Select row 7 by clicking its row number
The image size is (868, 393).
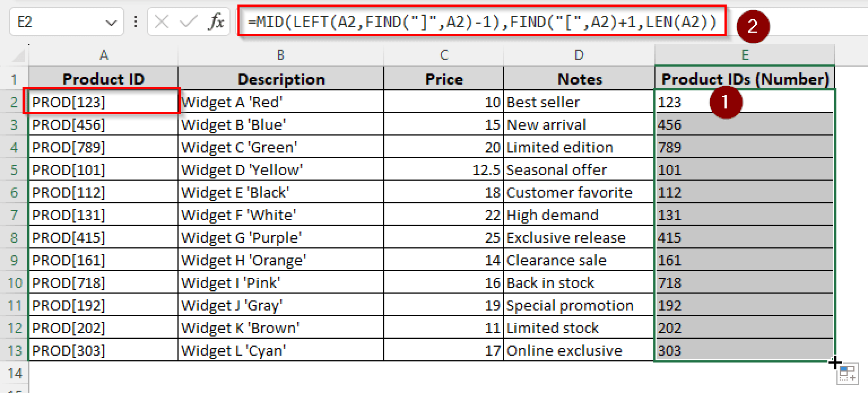pyautogui.click(x=14, y=215)
